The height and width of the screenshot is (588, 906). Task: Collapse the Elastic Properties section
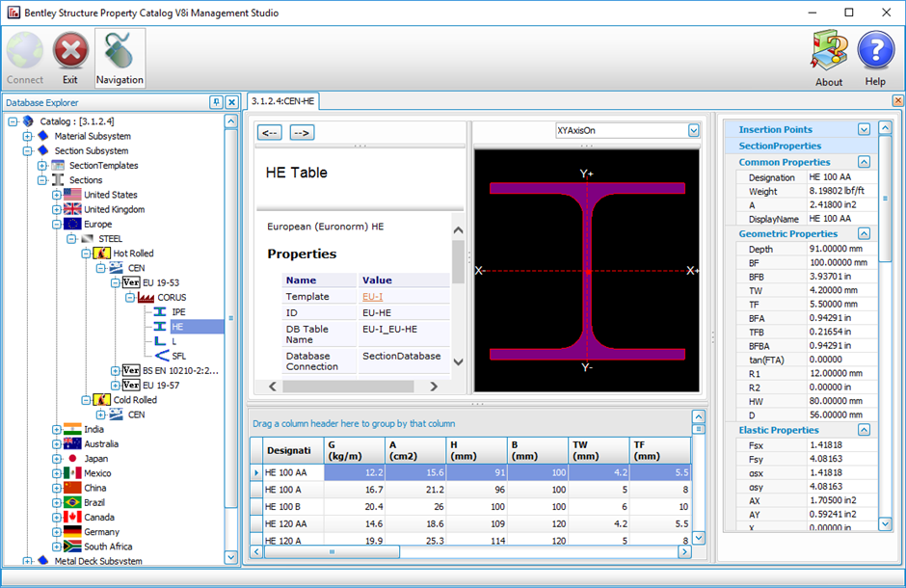864,430
